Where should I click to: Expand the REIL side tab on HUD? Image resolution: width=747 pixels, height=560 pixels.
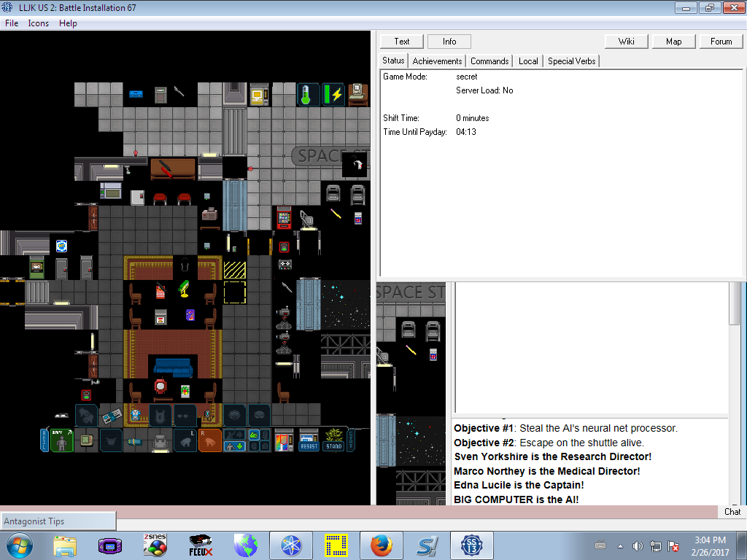click(x=44, y=440)
